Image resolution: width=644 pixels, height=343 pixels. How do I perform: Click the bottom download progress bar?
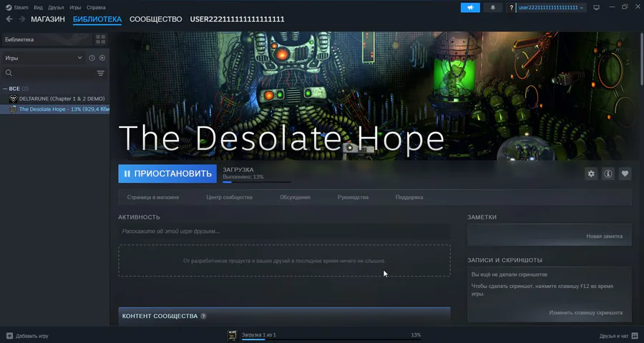click(331, 339)
